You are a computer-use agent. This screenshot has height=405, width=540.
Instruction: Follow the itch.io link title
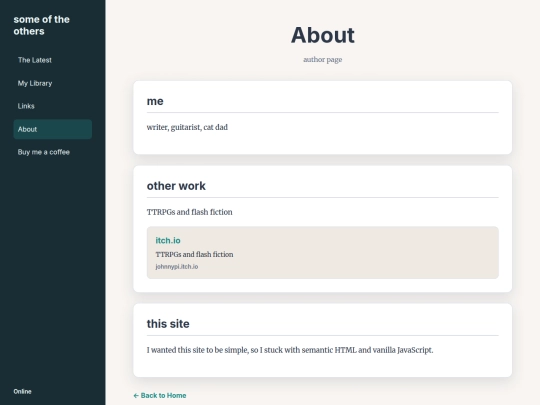coord(168,240)
